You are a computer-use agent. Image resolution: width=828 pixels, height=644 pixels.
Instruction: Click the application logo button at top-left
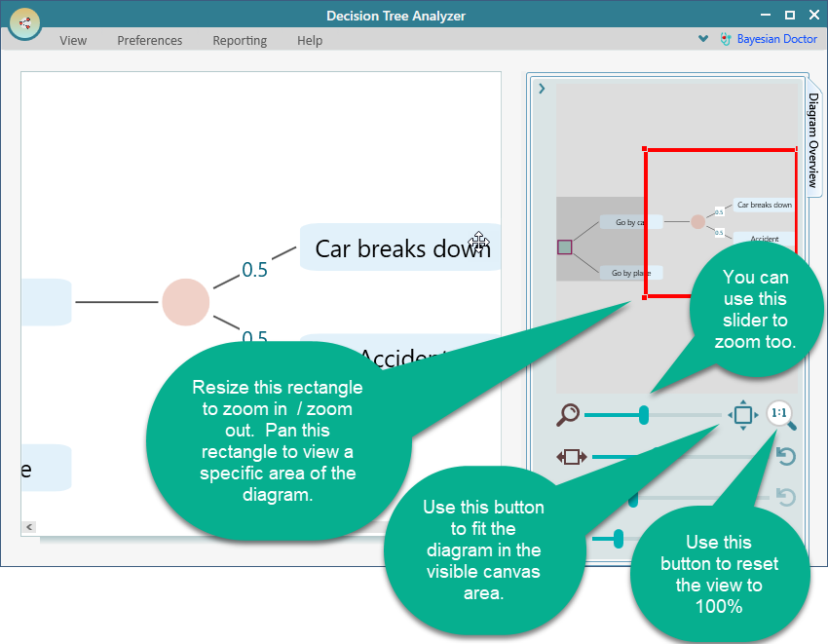(24, 22)
